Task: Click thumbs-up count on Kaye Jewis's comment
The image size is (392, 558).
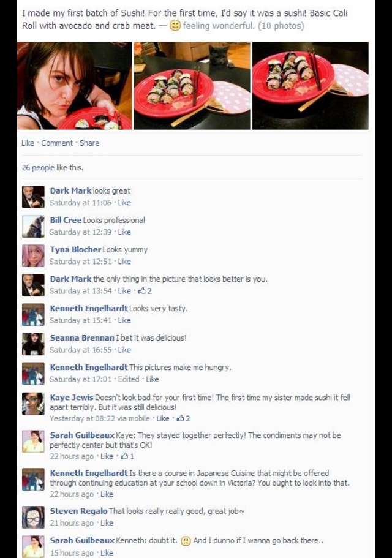Action: point(184,418)
